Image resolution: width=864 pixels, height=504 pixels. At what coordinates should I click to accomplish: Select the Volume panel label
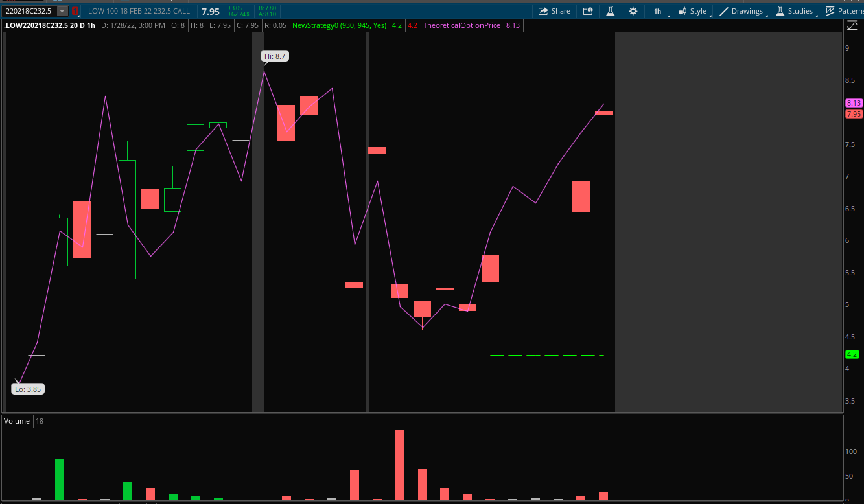pos(16,421)
